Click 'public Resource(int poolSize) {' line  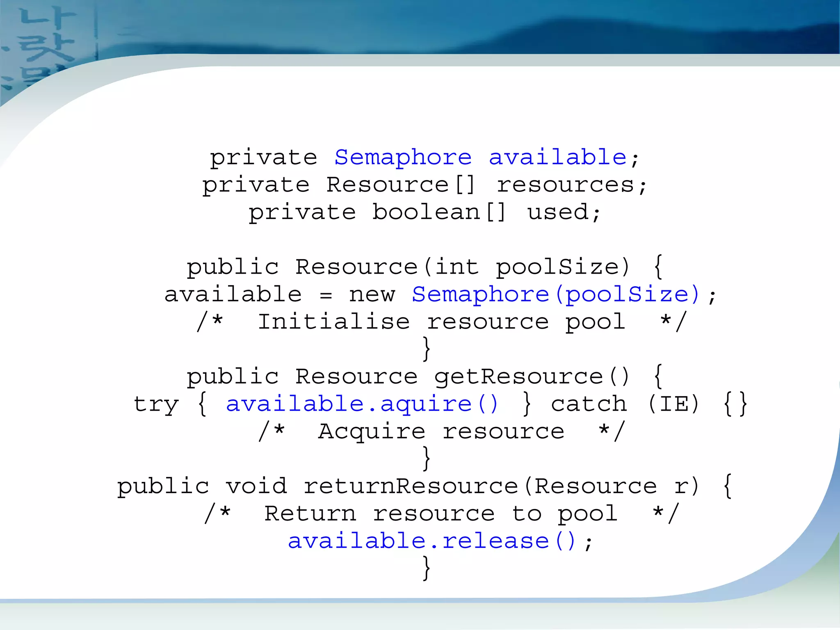425,267
